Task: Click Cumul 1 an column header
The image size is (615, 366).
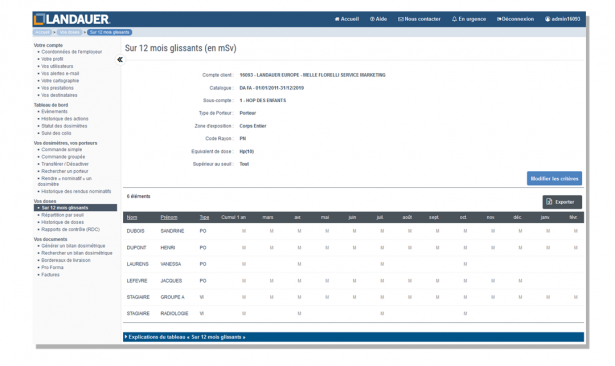Action: [233, 217]
